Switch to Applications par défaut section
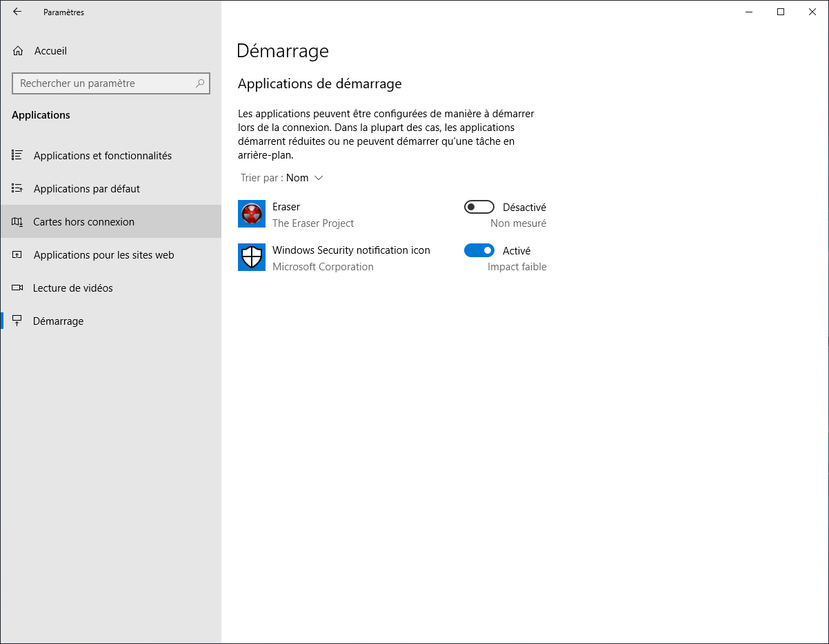The height and width of the screenshot is (644, 829). [x=87, y=188]
